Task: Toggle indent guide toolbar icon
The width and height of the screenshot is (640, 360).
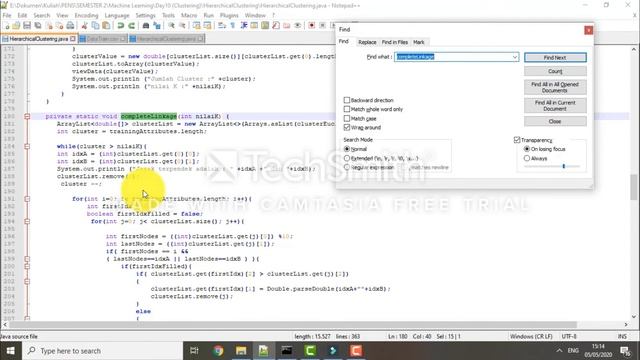Action: coord(244,26)
